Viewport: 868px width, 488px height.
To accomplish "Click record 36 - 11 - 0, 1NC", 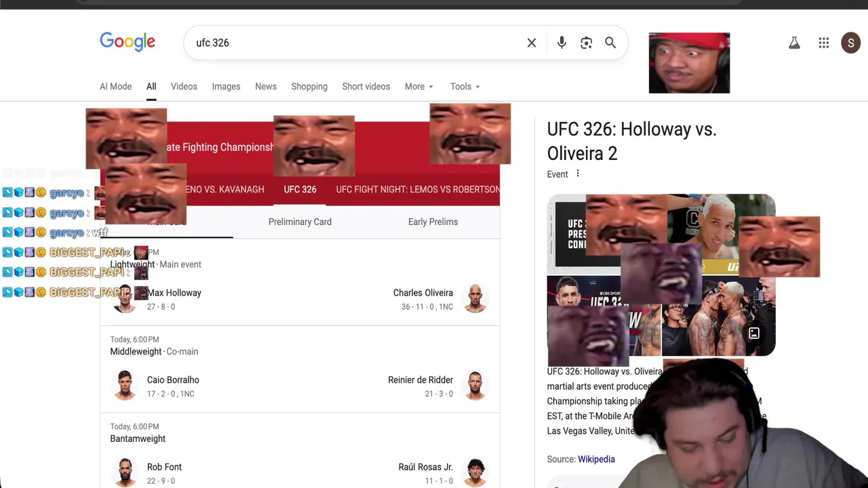I will (x=427, y=307).
